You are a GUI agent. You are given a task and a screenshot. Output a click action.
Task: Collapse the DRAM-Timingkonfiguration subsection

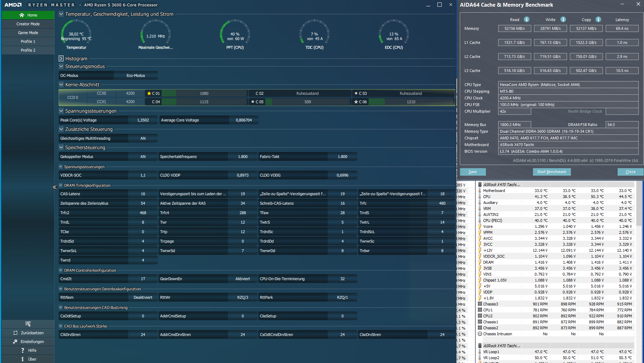pos(61,185)
